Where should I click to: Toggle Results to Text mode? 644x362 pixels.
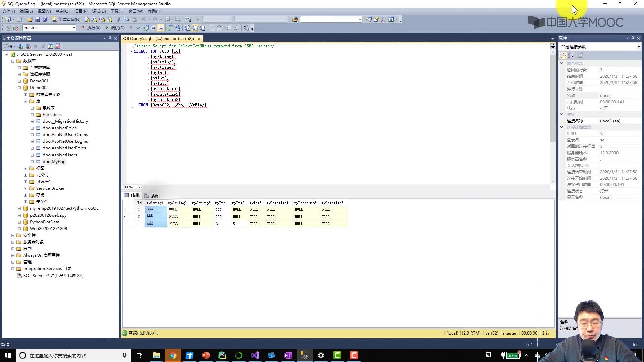[x=187, y=28]
